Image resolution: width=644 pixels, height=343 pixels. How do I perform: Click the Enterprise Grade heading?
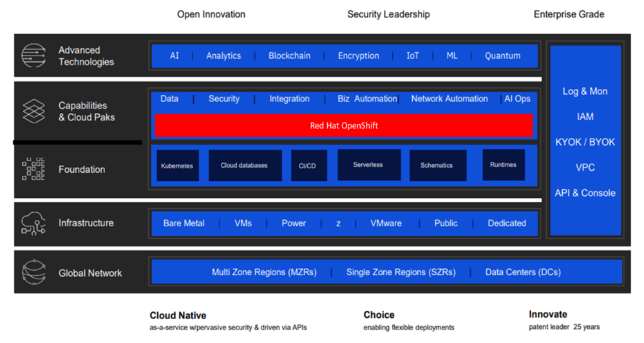569,14
